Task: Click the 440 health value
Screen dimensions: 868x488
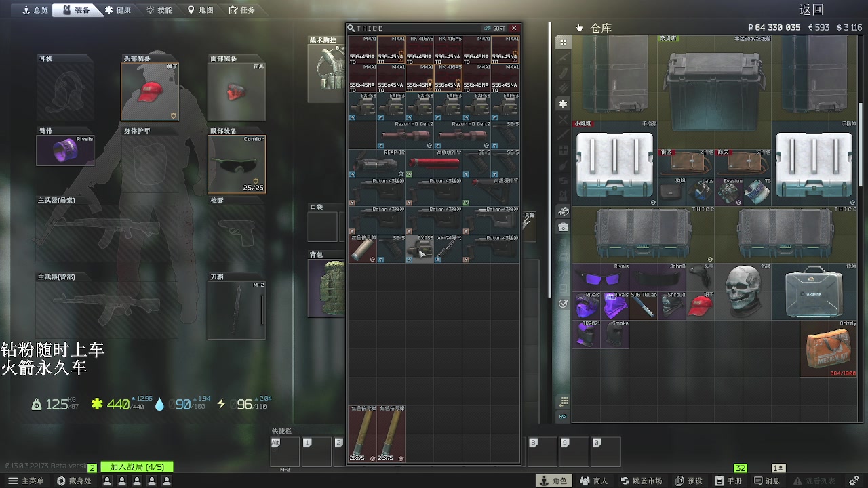Action: (118, 404)
